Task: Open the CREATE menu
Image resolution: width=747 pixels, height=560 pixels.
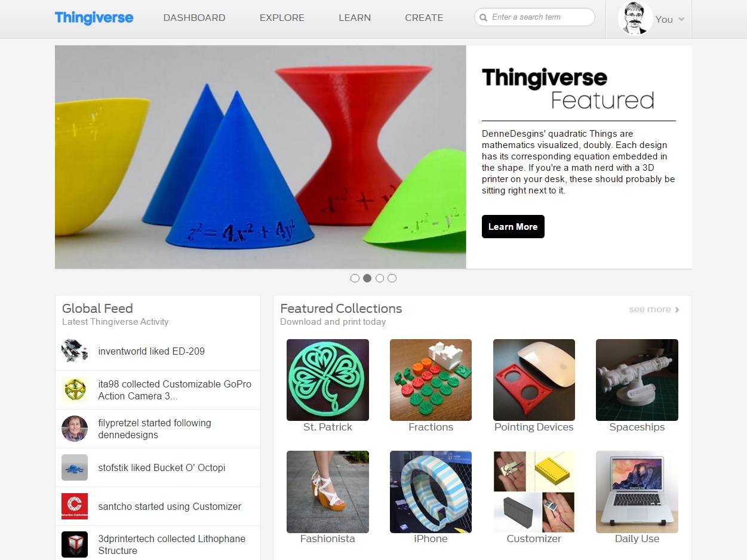Action: [424, 18]
